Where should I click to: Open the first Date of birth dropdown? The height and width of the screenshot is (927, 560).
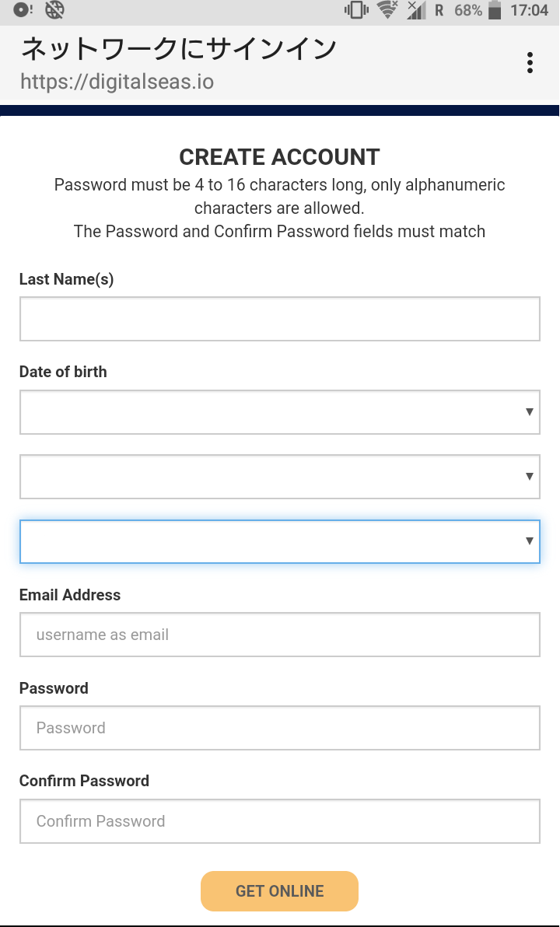(x=280, y=412)
